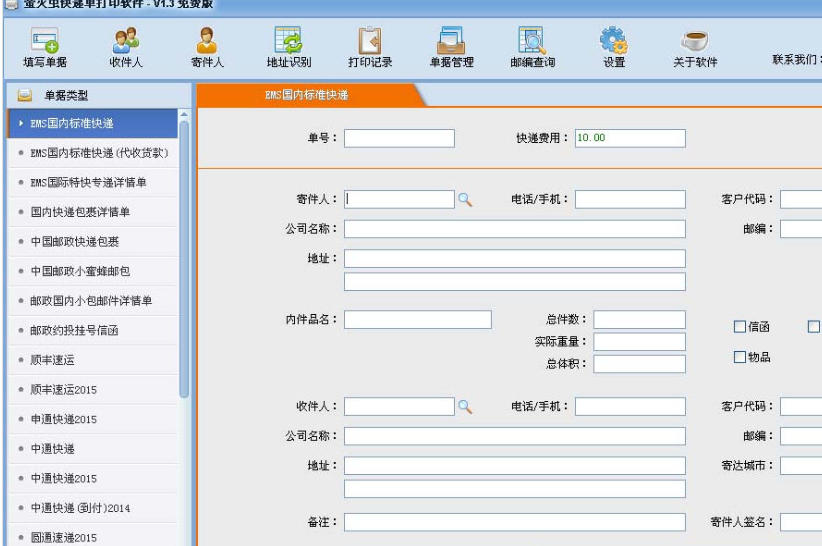Focus the recipient 地址 second line field
822x546 pixels.
click(x=515, y=489)
